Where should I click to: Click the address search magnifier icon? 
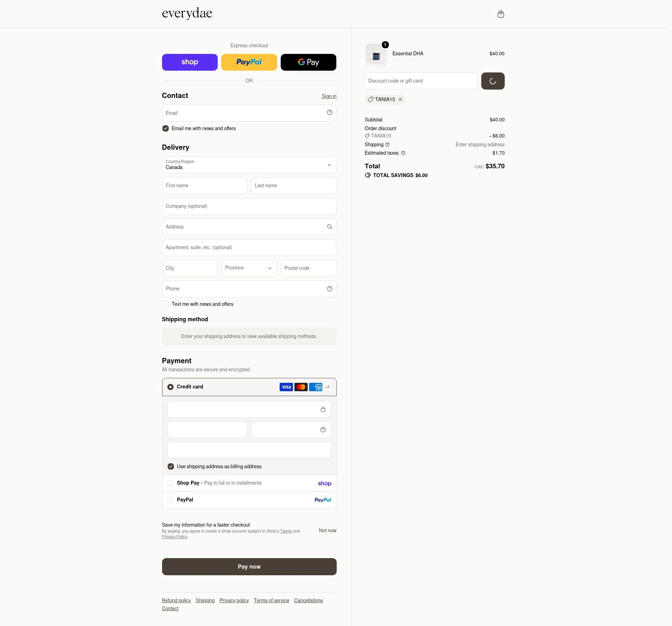tap(329, 227)
